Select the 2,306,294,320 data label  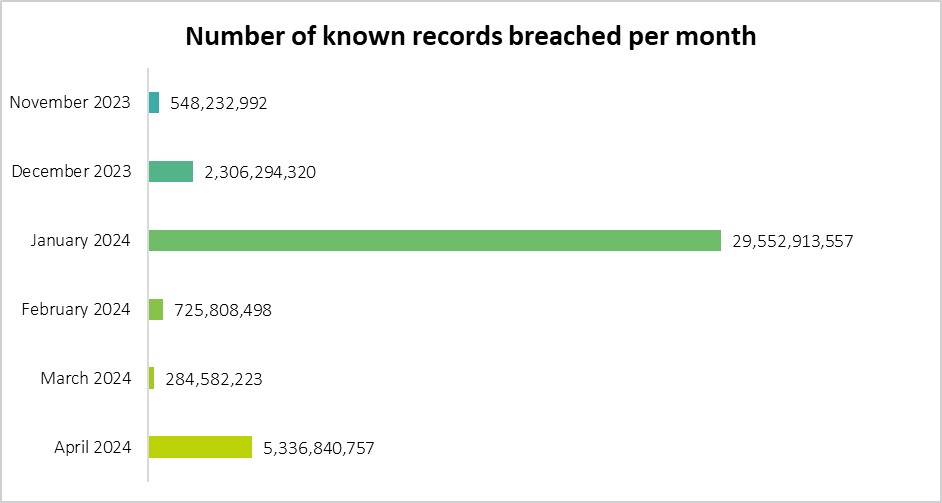(260, 172)
